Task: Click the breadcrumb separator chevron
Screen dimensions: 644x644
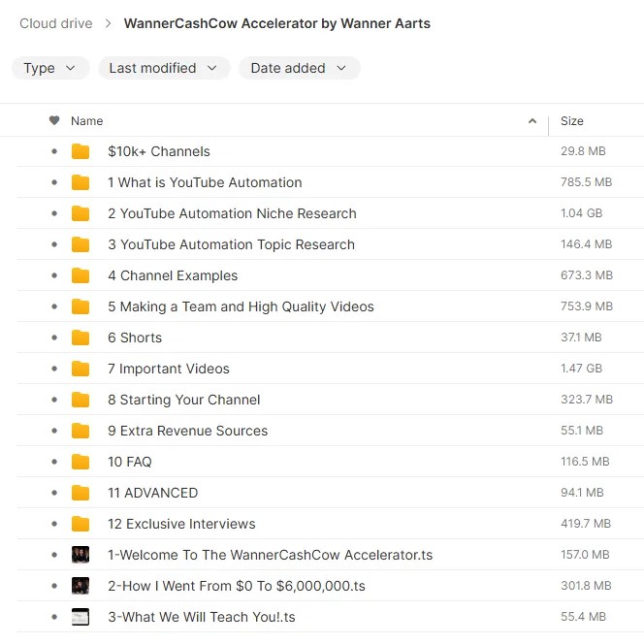Action: pyautogui.click(x=108, y=23)
